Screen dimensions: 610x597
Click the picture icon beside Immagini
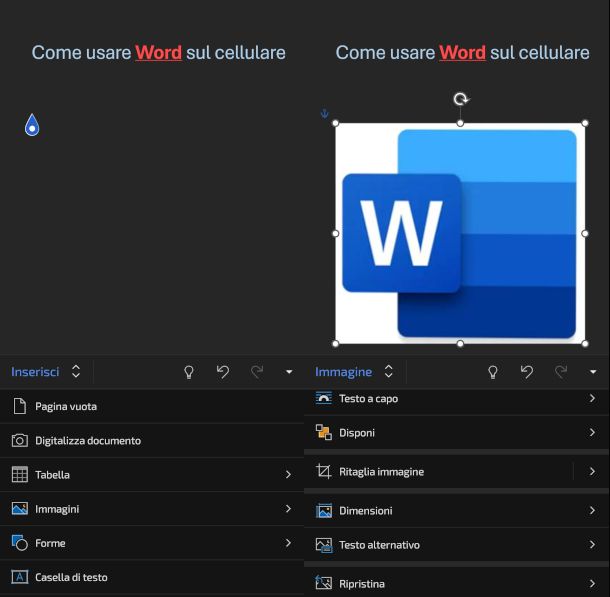(19, 509)
